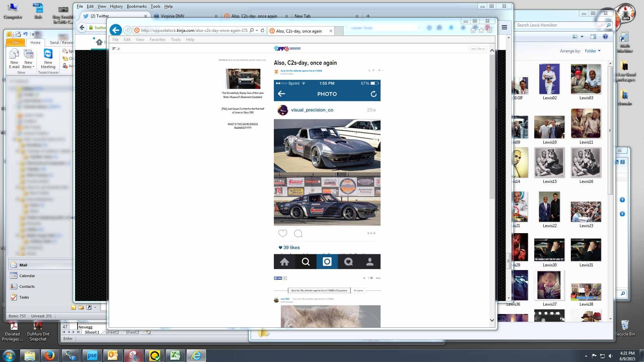Image resolution: width=644 pixels, height=362 pixels.
Task: Click Wonderfully Wacky Cars article link
Action: tap(243, 95)
